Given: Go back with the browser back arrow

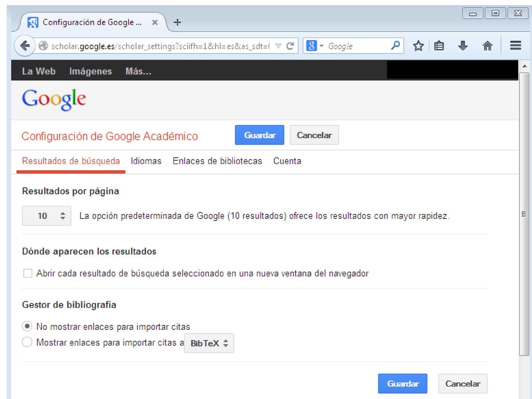Looking at the screenshot, I should [25, 46].
